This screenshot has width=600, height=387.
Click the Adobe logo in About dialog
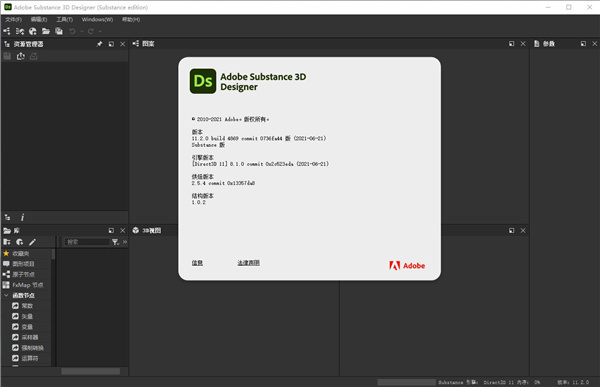[407, 266]
